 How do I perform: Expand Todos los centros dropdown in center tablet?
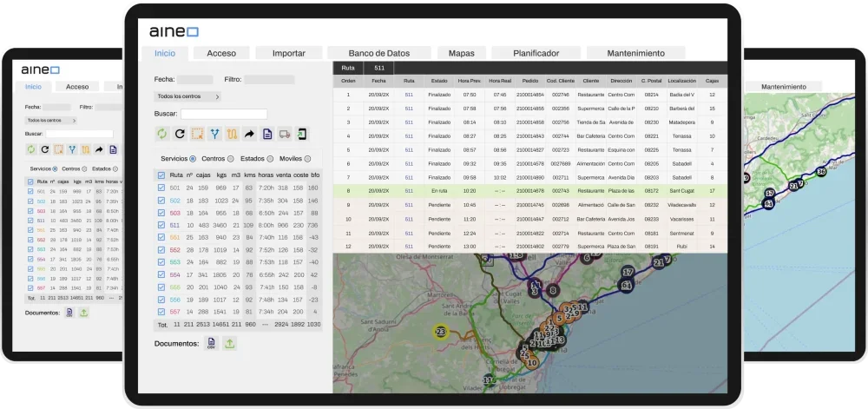(x=187, y=96)
